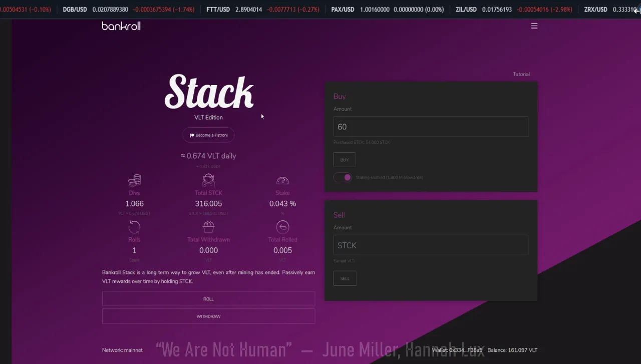The image size is (641, 364).
Task: Open the hamburger menu icon
Action: (x=534, y=26)
